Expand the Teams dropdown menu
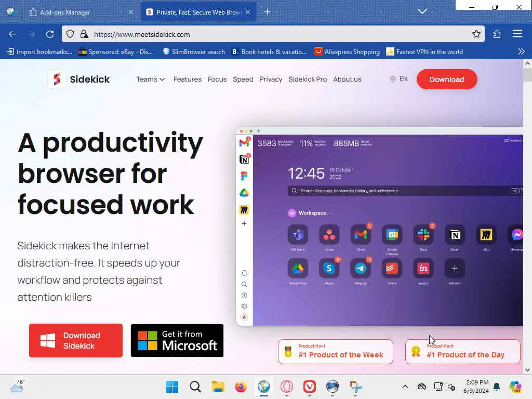532x399 pixels. point(150,79)
